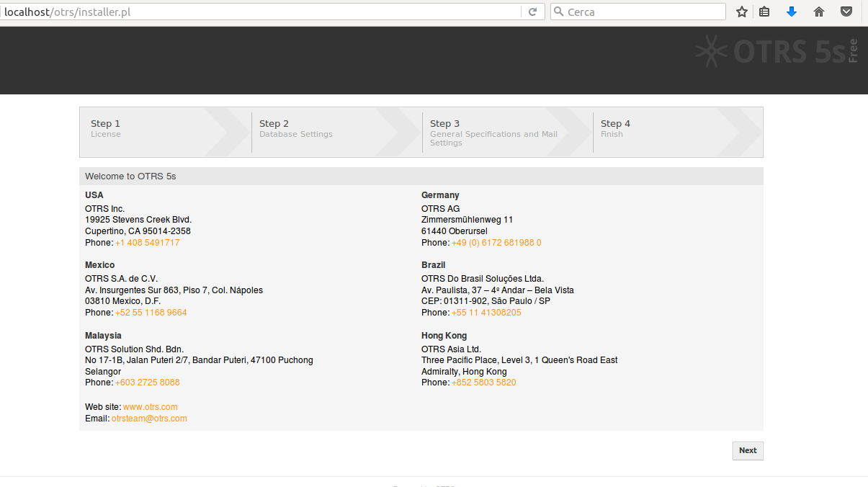The width and height of the screenshot is (868, 487).
Task: Click the Malaysia phone +603 2725 8088
Action: coord(148,383)
